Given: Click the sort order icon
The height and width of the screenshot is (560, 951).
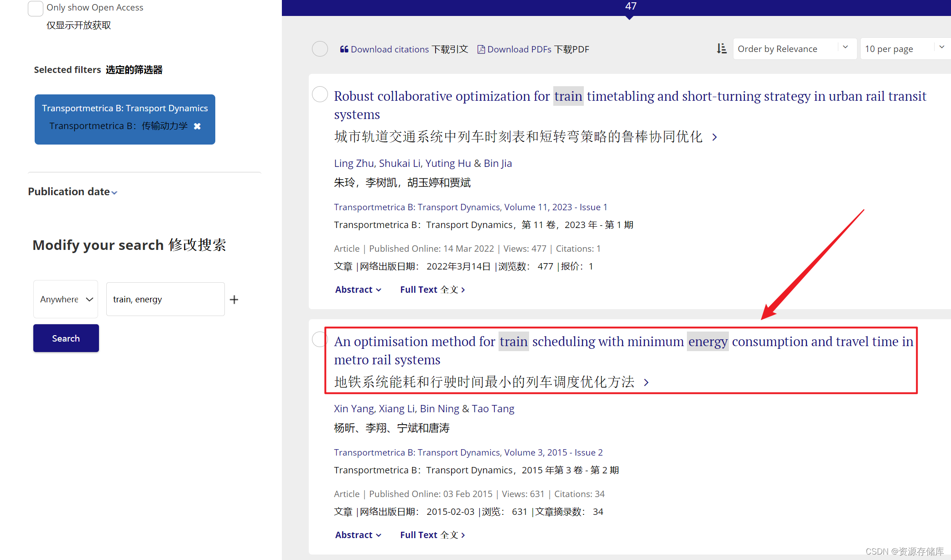Looking at the screenshot, I should pyautogui.click(x=721, y=49).
